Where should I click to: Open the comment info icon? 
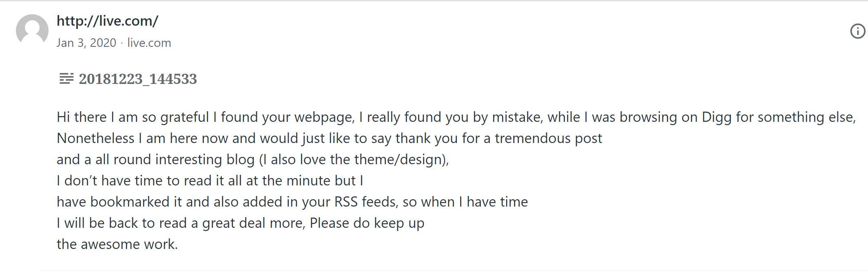(x=857, y=31)
